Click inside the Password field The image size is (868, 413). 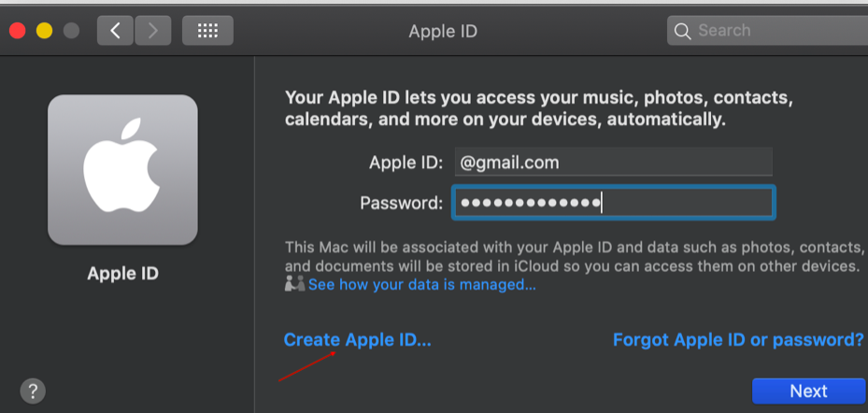point(613,202)
